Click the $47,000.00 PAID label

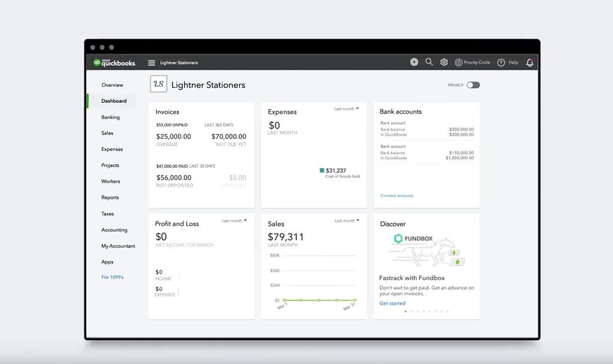[172, 166]
